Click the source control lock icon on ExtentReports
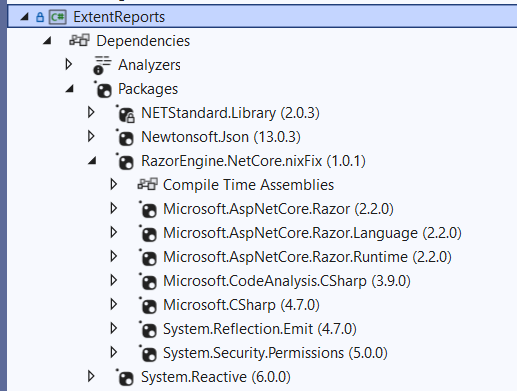The height and width of the screenshot is (391, 517). pos(40,17)
